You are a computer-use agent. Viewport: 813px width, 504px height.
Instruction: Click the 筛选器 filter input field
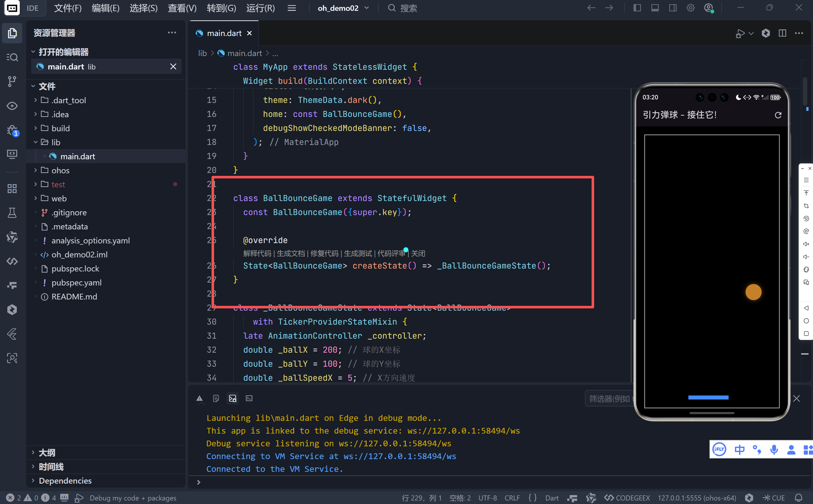click(x=609, y=399)
